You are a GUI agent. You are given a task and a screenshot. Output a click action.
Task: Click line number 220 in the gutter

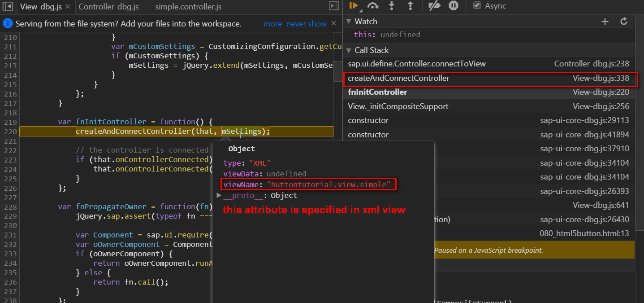(10, 131)
